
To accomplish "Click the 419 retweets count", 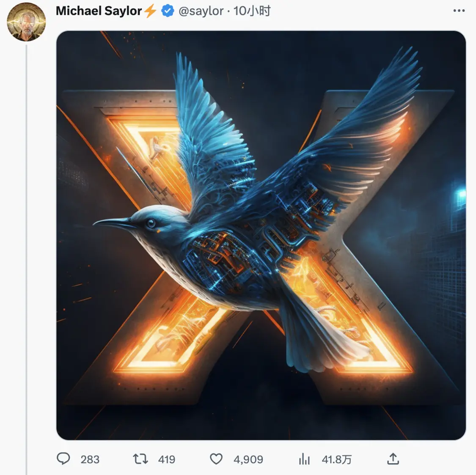I will coord(166,459).
